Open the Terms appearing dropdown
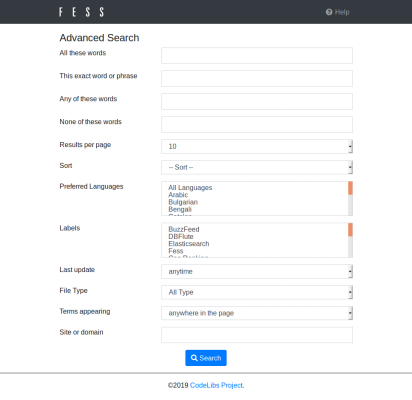Viewport: 412px width, 400px height. pyautogui.click(x=257, y=313)
